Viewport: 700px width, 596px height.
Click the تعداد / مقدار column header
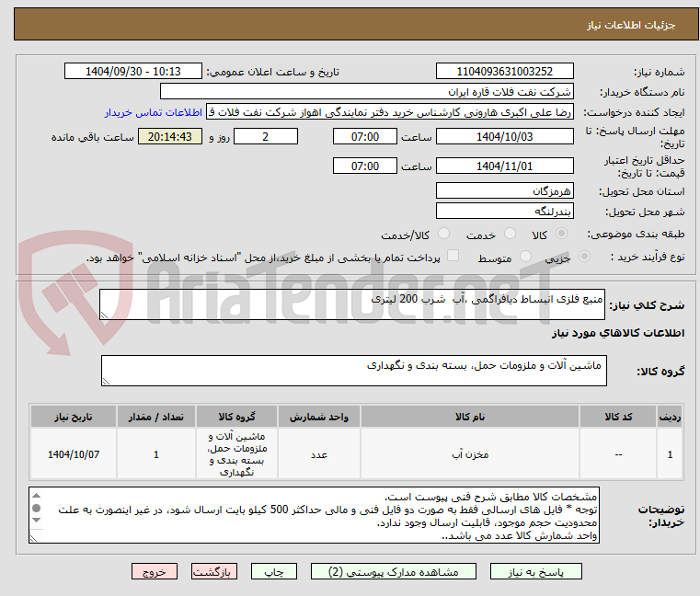(156, 417)
